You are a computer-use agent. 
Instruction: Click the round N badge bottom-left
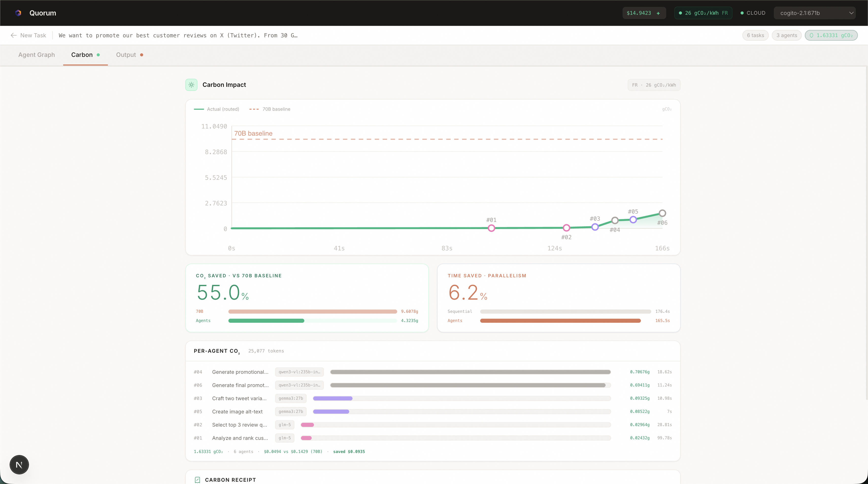(19, 465)
